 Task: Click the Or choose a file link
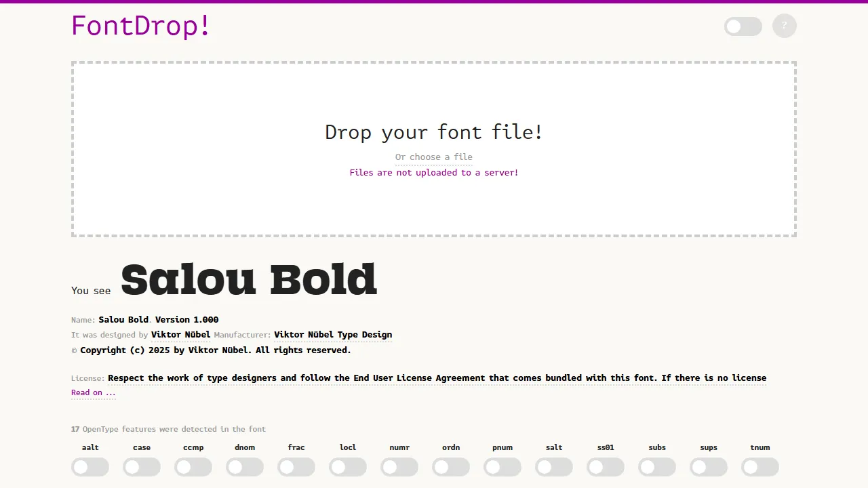tap(434, 157)
